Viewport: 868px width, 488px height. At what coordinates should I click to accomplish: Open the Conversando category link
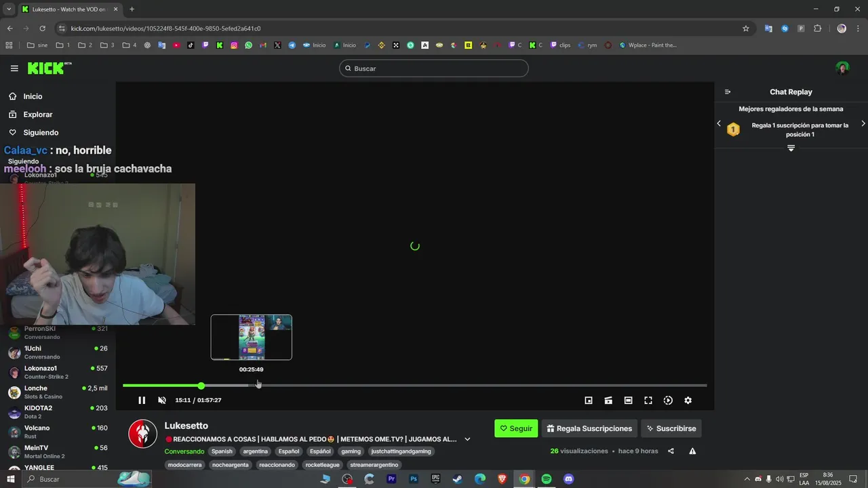coord(184,451)
